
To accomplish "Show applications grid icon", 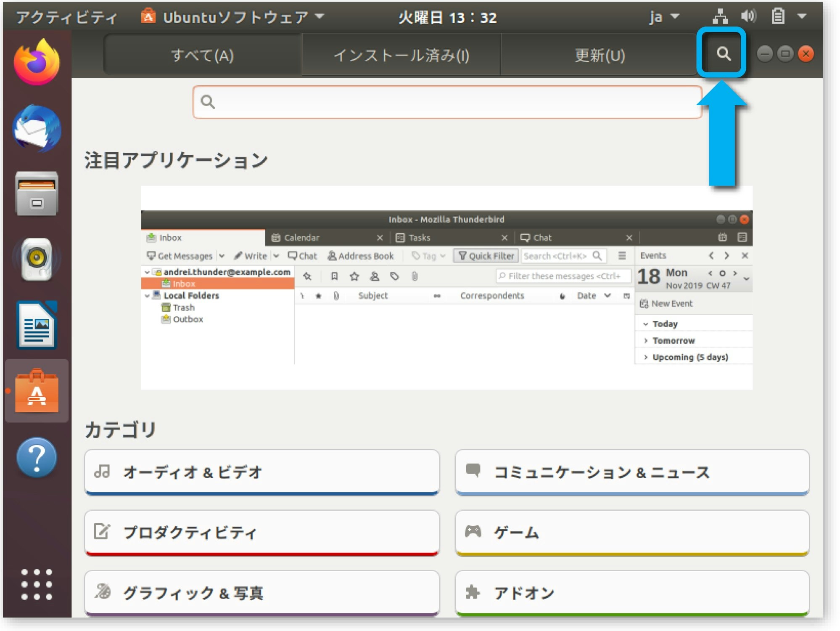I will [37, 584].
